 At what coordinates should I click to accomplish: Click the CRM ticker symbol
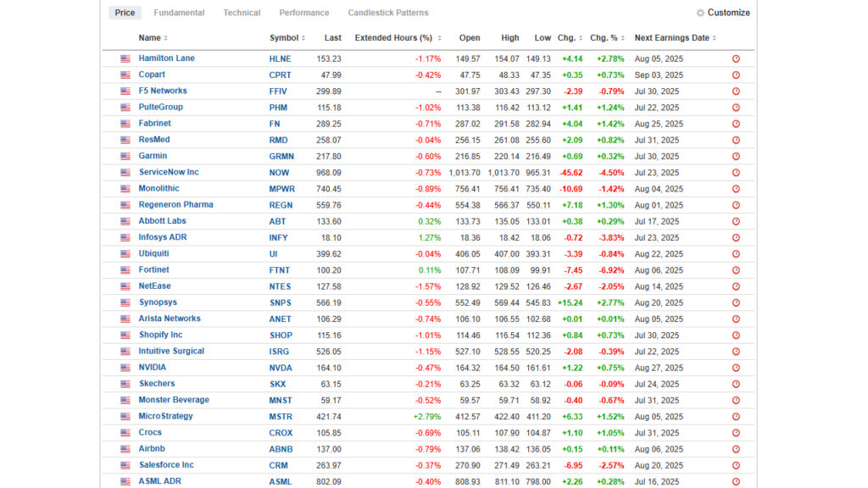point(278,465)
